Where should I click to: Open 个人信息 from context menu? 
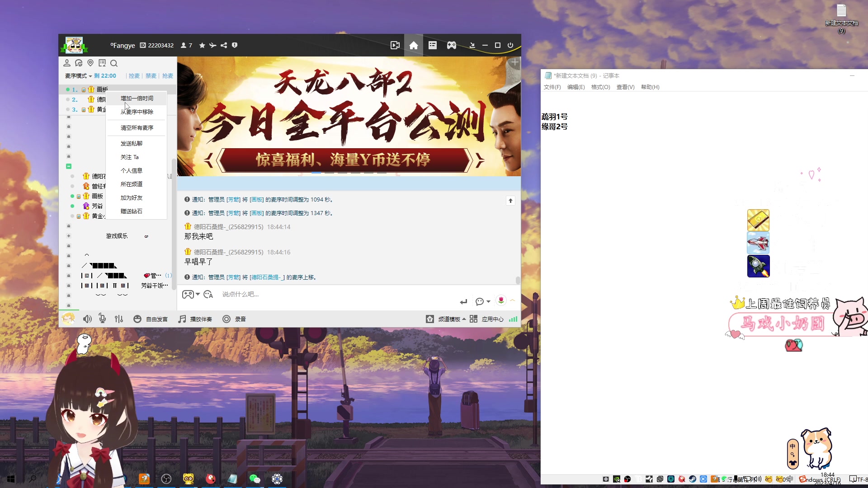131,170
